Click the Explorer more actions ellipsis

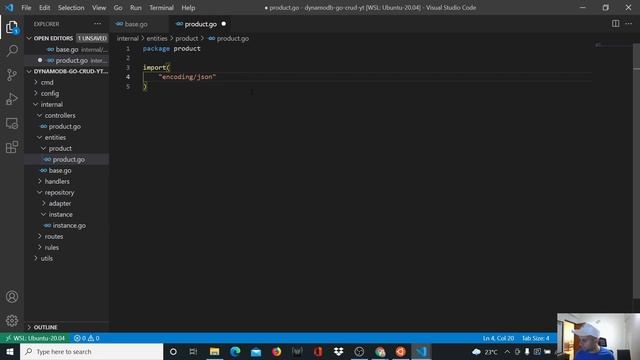(x=97, y=24)
